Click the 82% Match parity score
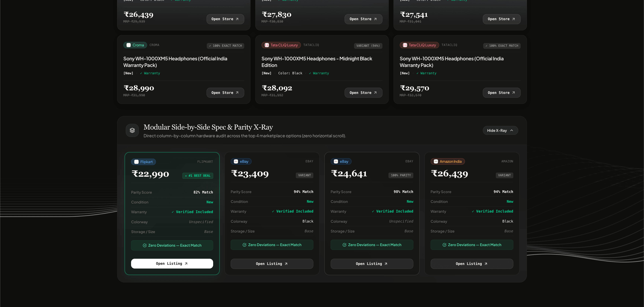 click(203, 192)
